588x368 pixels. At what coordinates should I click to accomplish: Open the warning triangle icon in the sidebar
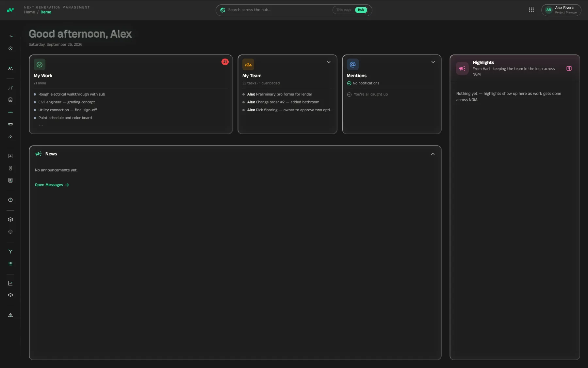(10, 315)
